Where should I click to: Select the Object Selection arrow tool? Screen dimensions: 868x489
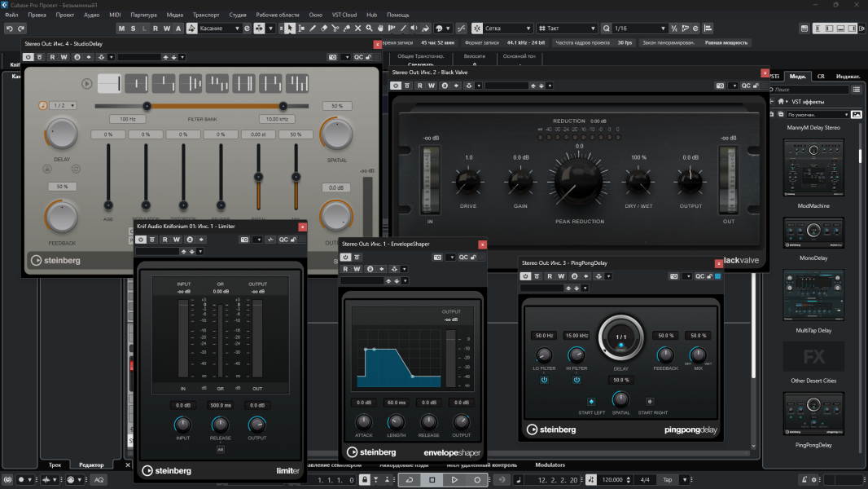point(290,29)
